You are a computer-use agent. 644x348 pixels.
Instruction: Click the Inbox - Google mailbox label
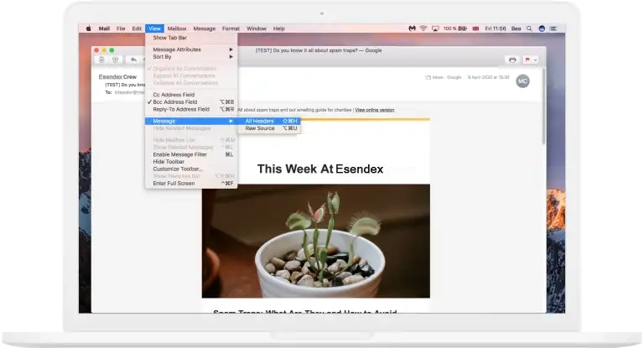click(x=447, y=77)
